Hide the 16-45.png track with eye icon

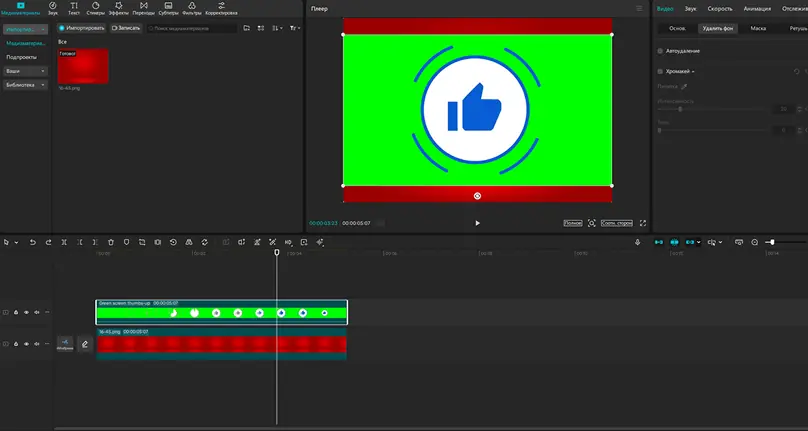(x=26, y=344)
